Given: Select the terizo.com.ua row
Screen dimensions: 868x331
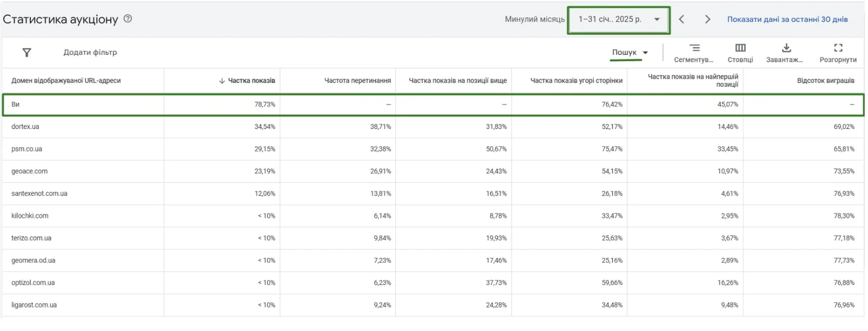Looking at the screenshot, I should [433, 238].
